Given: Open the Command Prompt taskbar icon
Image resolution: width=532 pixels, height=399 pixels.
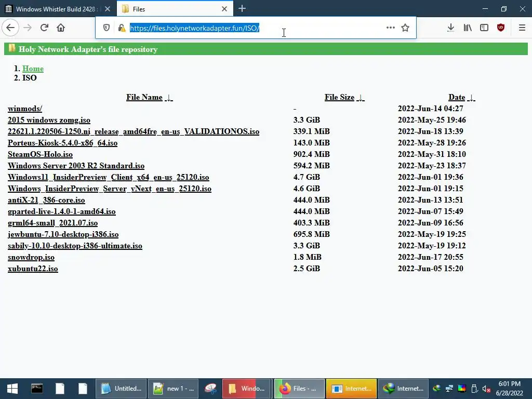Looking at the screenshot, I should [x=37, y=389].
